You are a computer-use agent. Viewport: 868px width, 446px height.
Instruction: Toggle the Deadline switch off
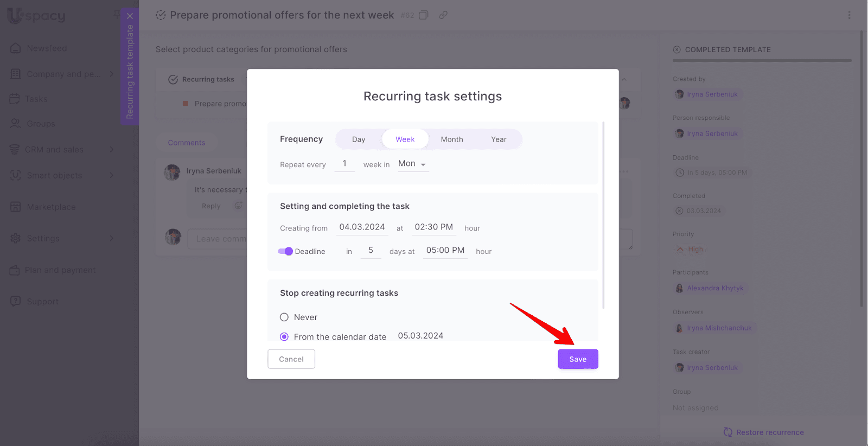point(285,251)
